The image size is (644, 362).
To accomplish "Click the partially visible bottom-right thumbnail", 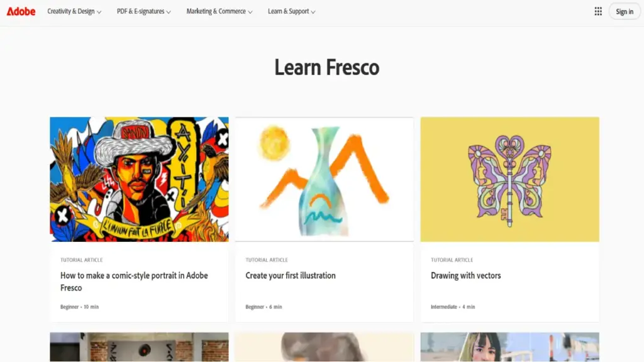I will pos(509,349).
